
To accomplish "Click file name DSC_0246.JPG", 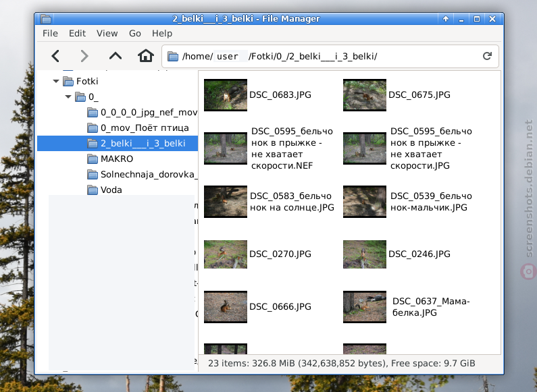I will tap(419, 254).
